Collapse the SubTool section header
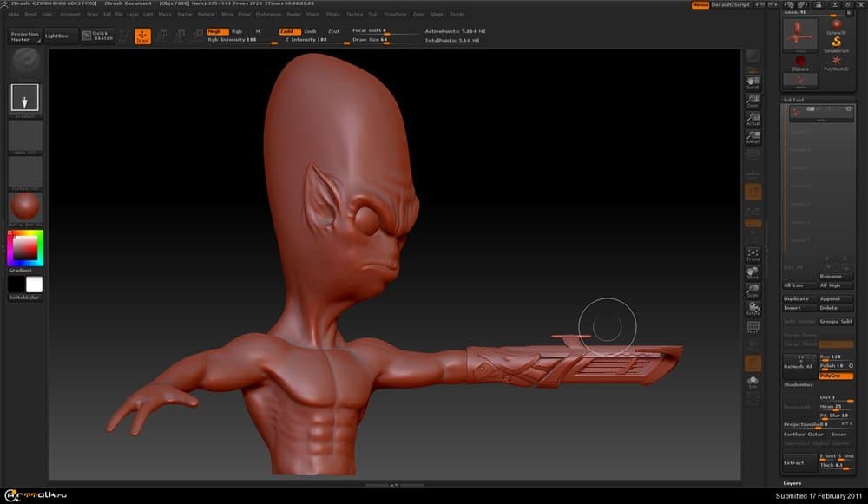Screen dimensions: 868x504 coord(794,100)
